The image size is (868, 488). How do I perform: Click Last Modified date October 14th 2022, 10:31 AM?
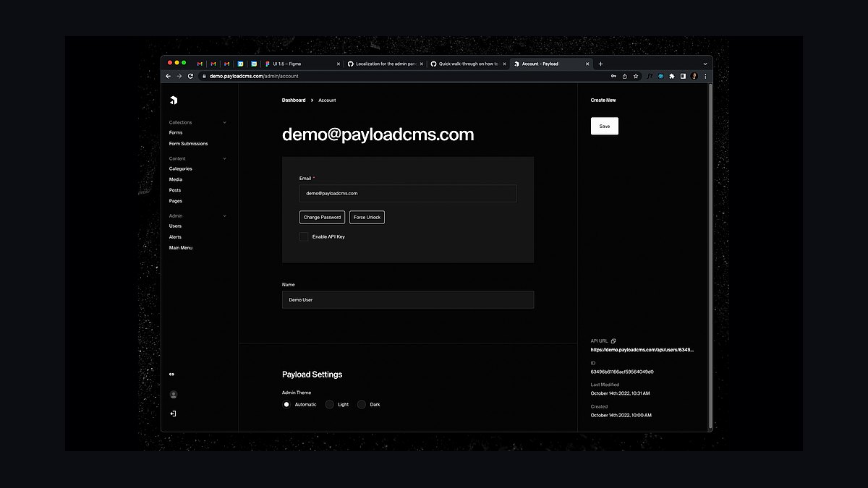tap(621, 393)
